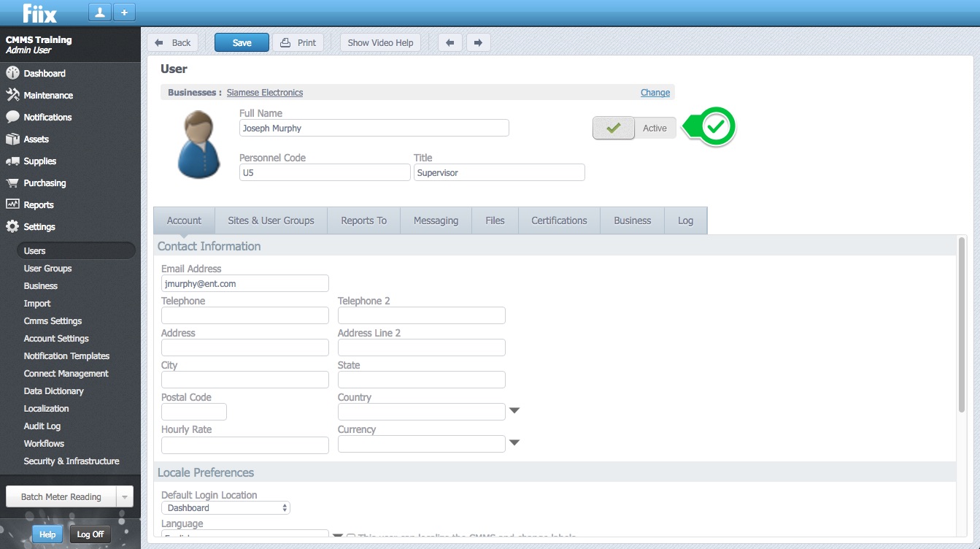The image size is (980, 549).
Task: Print the user record
Action: click(298, 42)
